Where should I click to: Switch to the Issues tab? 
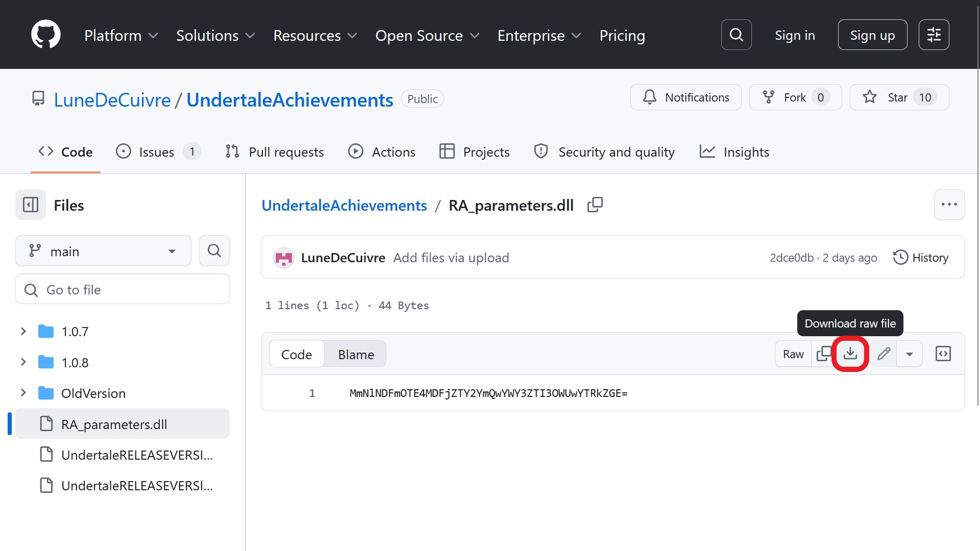[158, 152]
